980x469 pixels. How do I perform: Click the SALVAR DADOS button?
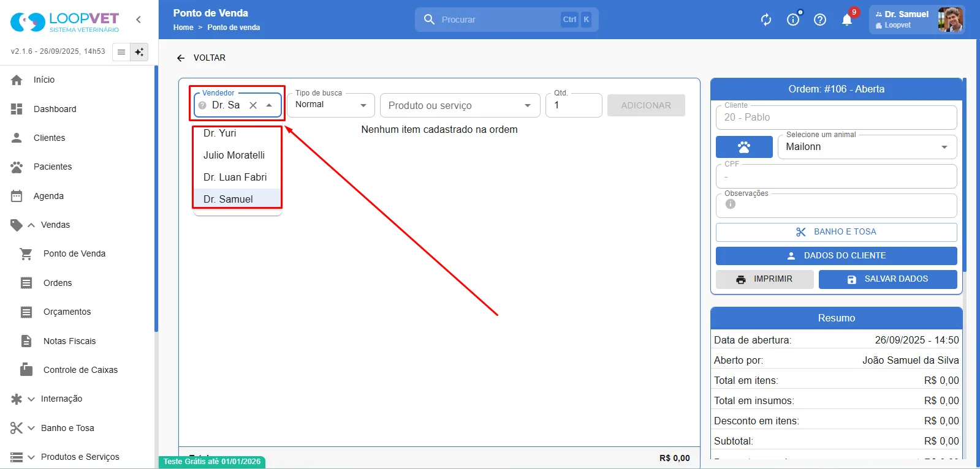pyautogui.click(x=887, y=279)
